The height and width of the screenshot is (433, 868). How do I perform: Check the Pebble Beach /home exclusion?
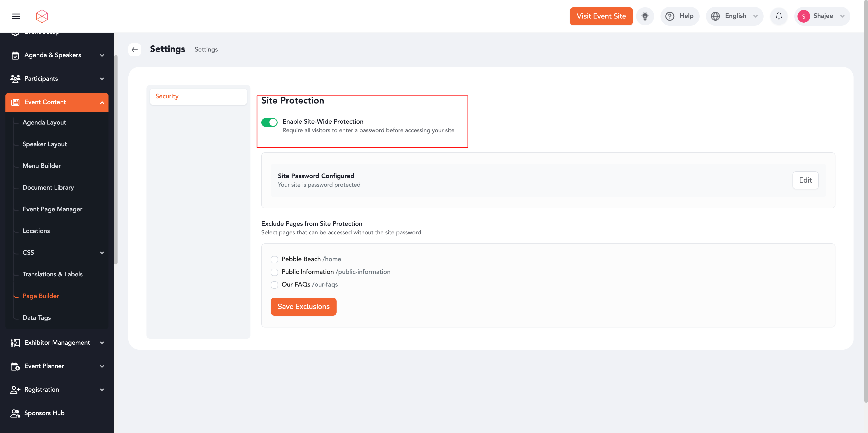pos(274,259)
